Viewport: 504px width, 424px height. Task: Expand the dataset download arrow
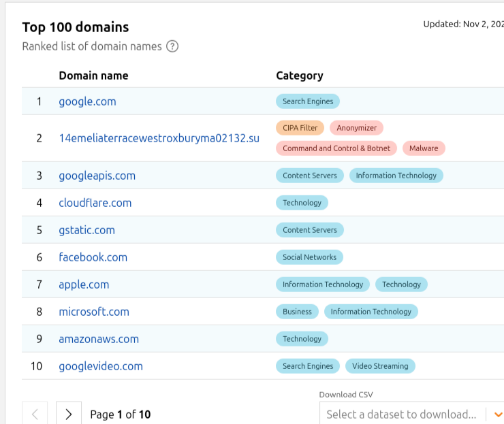(497, 414)
